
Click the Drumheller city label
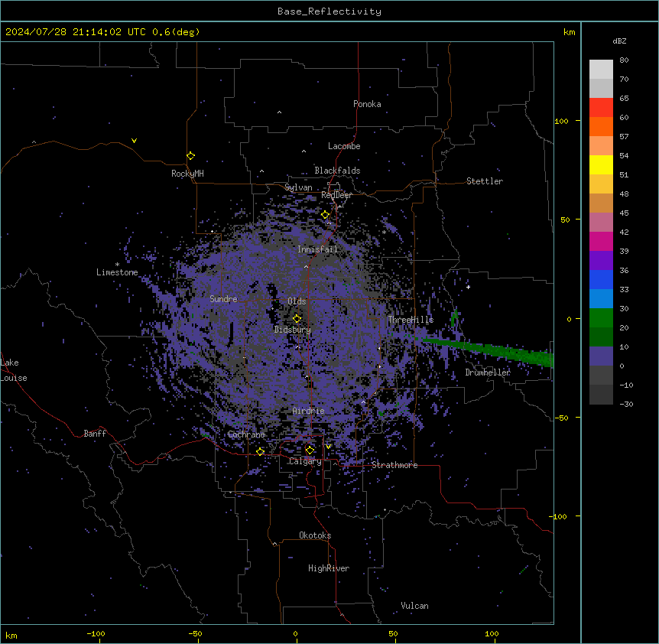pos(488,372)
